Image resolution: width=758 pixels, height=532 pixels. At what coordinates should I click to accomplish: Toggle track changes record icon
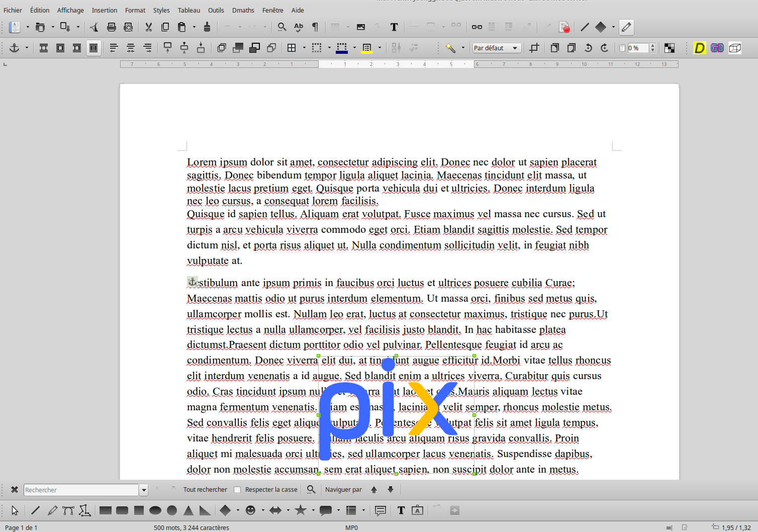(564, 27)
